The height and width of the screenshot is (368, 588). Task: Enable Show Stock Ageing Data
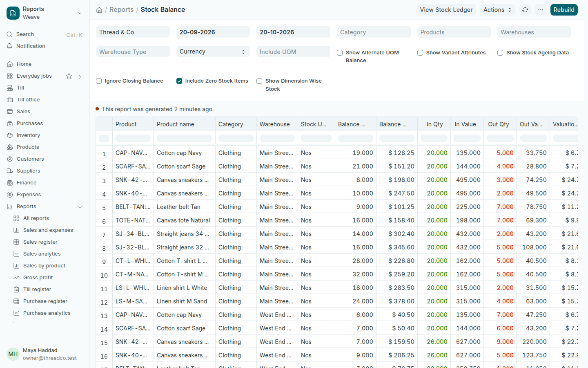[x=500, y=53]
